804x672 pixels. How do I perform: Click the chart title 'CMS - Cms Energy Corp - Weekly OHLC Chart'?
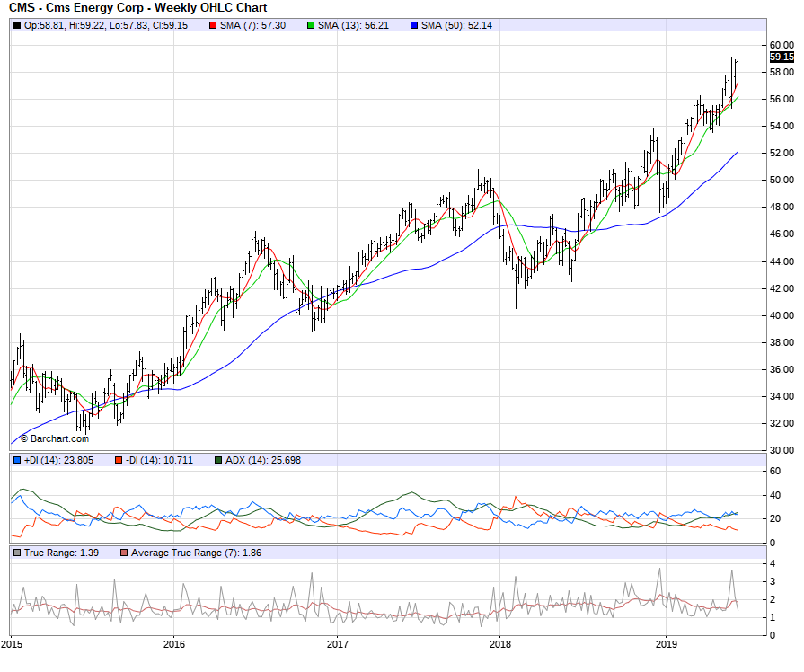(x=138, y=8)
